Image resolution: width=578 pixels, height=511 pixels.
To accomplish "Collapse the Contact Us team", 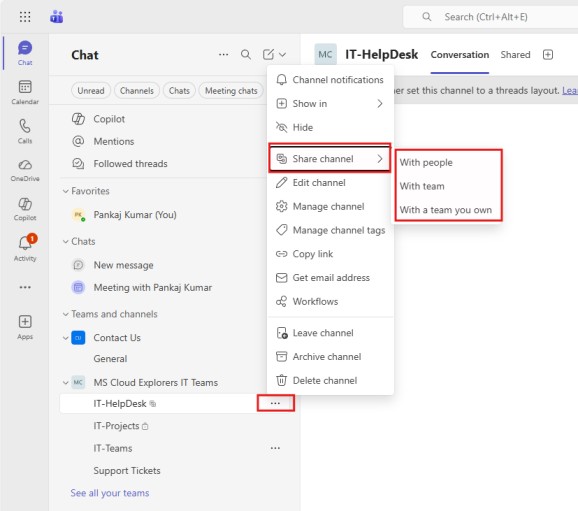I will [66, 338].
